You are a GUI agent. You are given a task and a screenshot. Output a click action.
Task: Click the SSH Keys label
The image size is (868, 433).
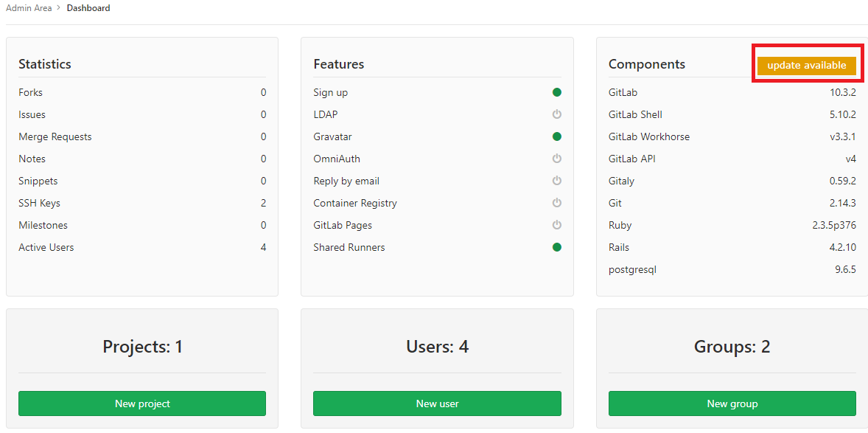point(39,204)
